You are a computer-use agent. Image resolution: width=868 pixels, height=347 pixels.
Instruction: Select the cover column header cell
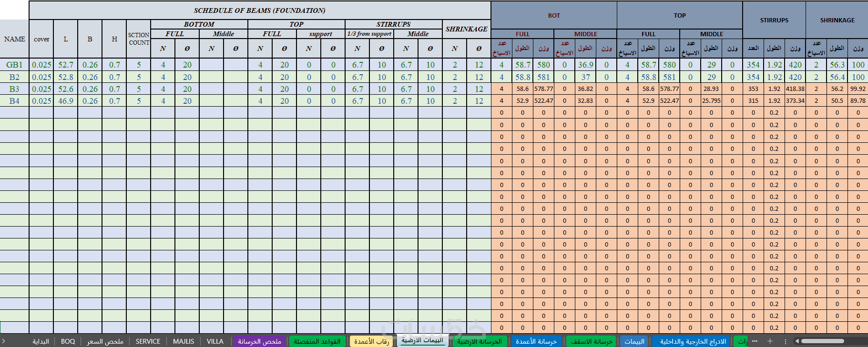pos(41,39)
